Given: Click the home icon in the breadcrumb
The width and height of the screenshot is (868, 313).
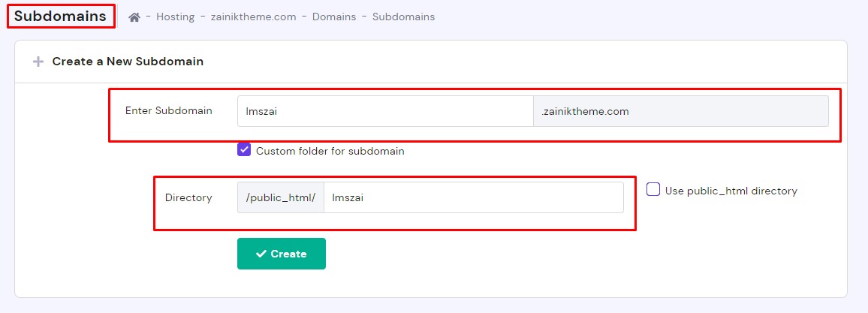Looking at the screenshot, I should tap(134, 17).
